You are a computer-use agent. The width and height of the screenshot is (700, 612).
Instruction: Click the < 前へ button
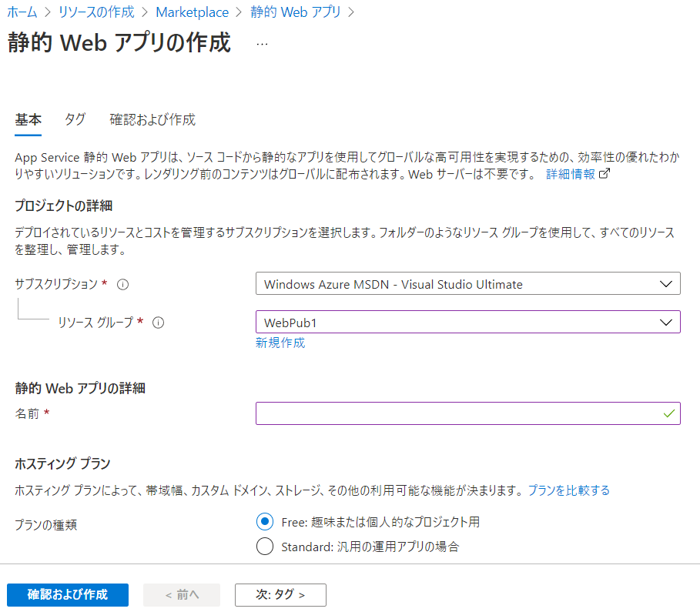(x=182, y=594)
